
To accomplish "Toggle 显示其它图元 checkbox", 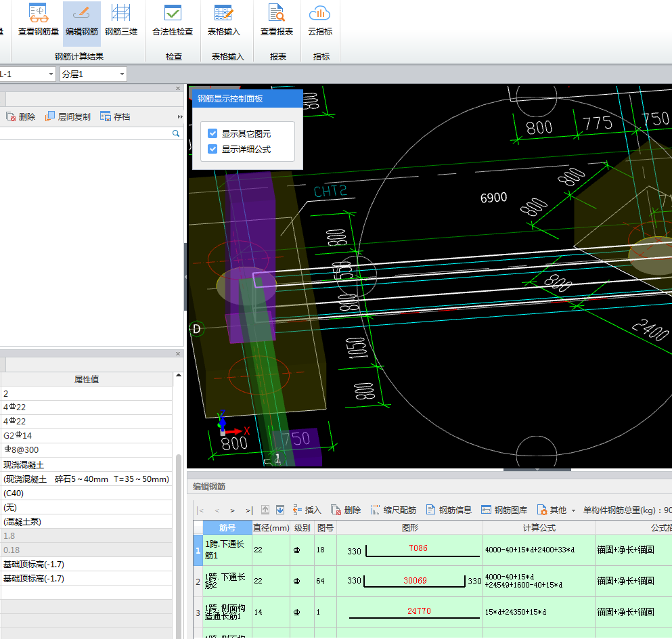I will (212, 133).
